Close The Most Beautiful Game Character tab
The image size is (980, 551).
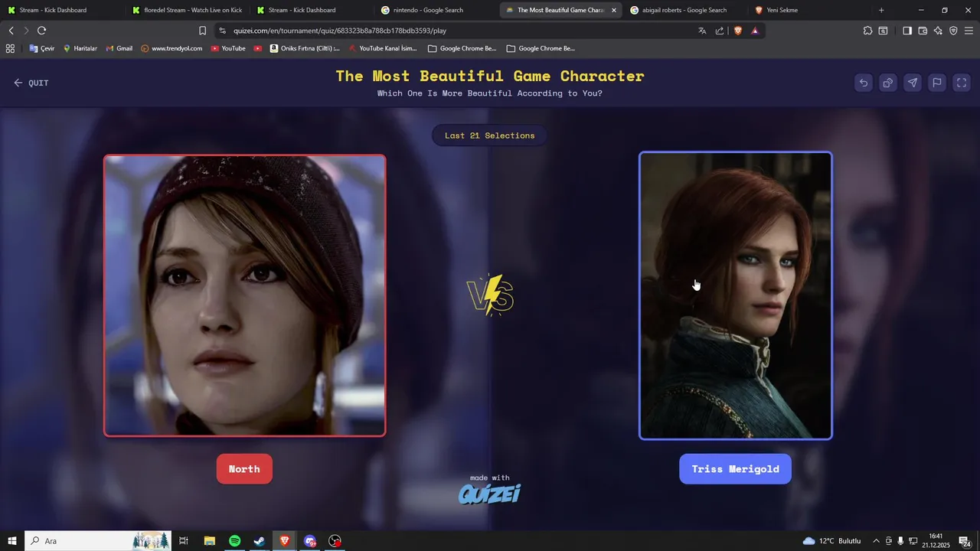[613, 10]
